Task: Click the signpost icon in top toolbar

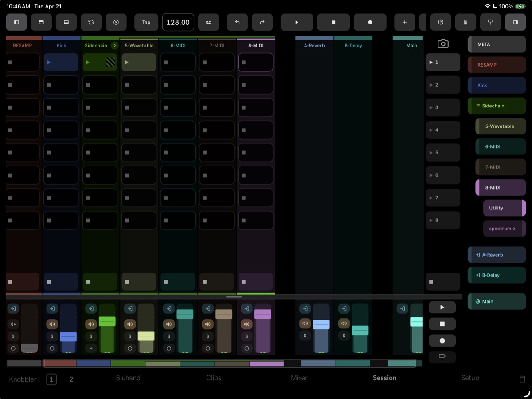Action: pyautogui.click(x=490, y=22)
